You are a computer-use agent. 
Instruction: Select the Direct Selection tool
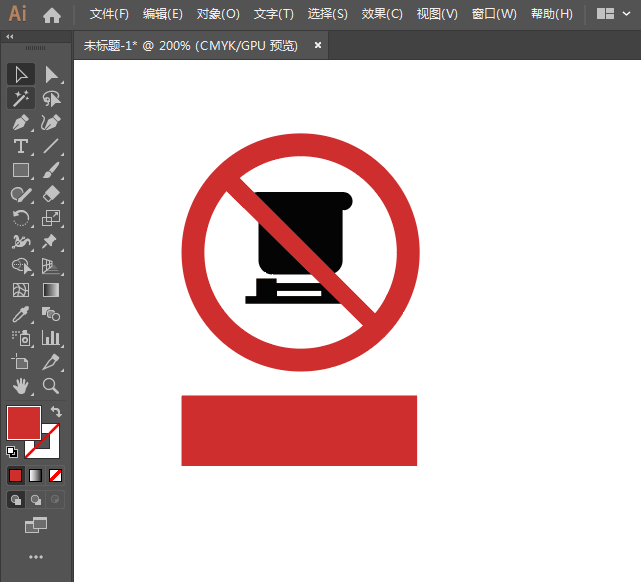coord(51,74)
